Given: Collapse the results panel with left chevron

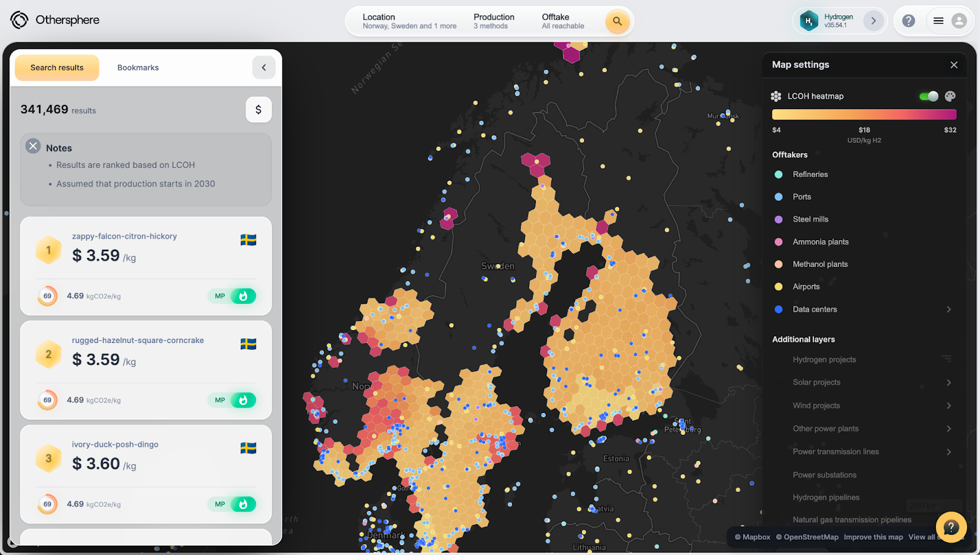Looking at the screenshot, I should 264,67.
